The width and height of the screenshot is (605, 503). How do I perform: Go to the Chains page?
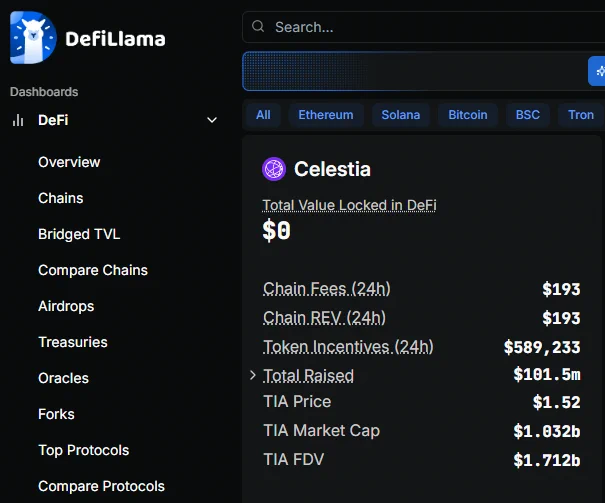tap(61, 198)
